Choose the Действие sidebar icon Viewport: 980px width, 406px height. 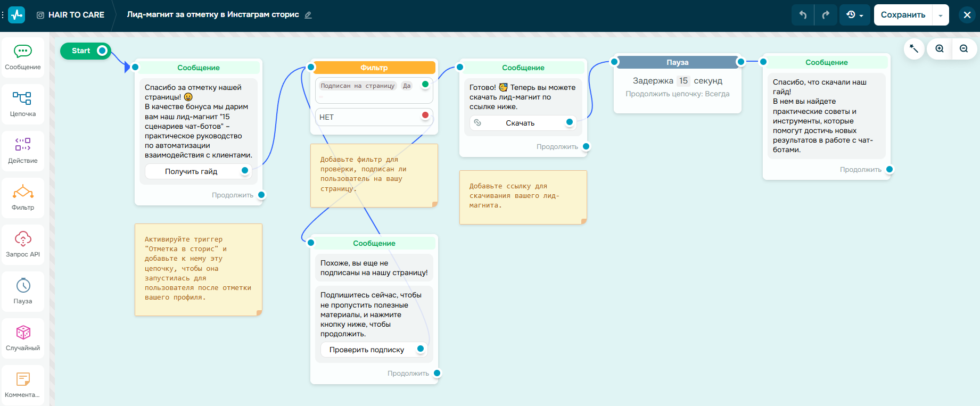coord(23,151)
